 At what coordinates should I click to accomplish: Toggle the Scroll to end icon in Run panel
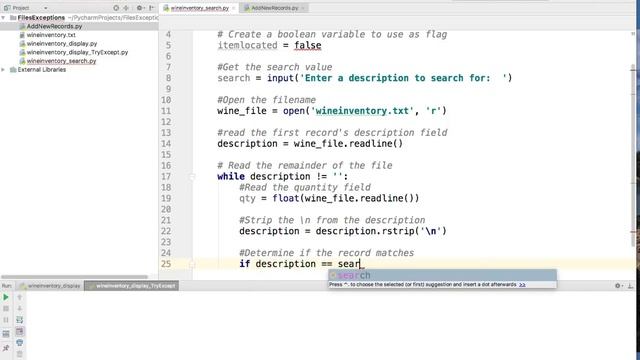(20, 331)
